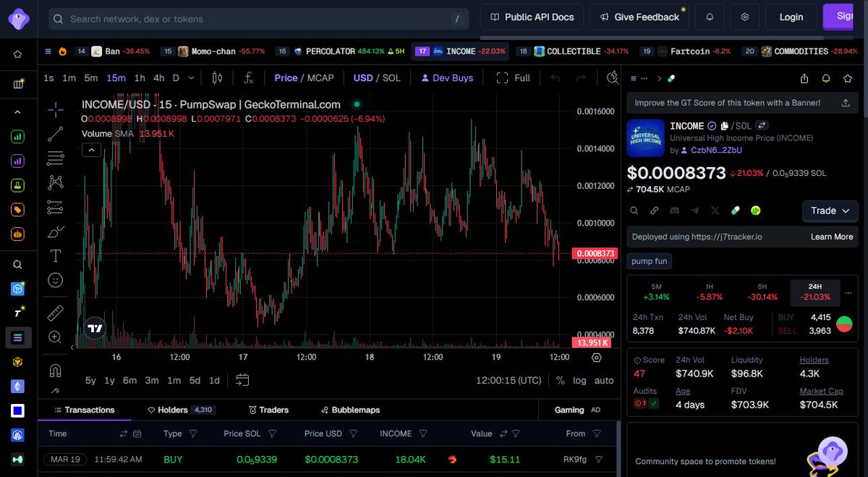Open the candlestick chart style menu
Viewport: 868px width, 477px height.
click(217, 77)
